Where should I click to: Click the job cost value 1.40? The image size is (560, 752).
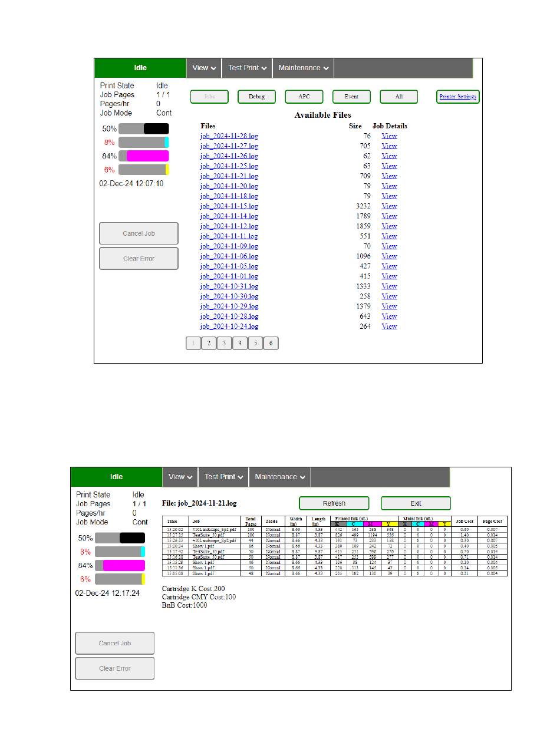[x=465, y=535]
